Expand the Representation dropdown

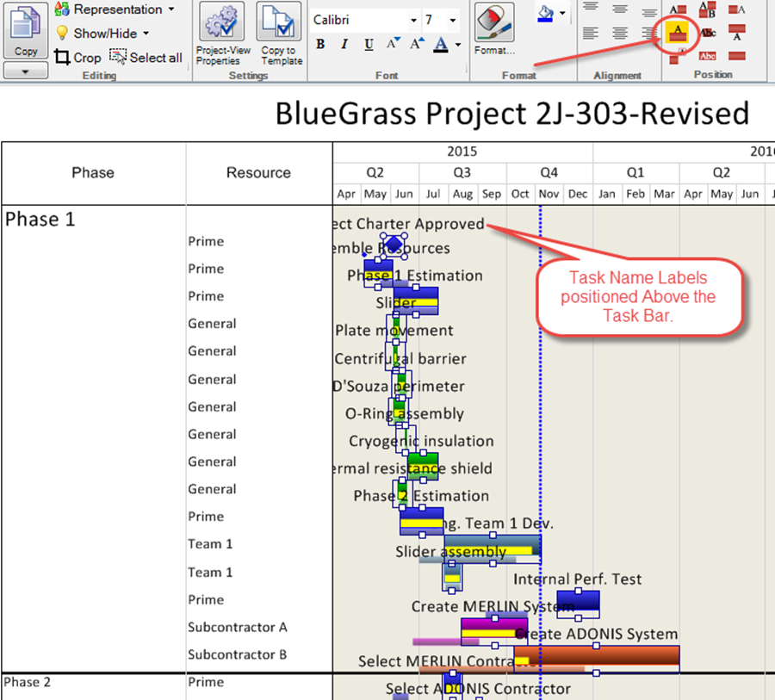click(115, 9)
